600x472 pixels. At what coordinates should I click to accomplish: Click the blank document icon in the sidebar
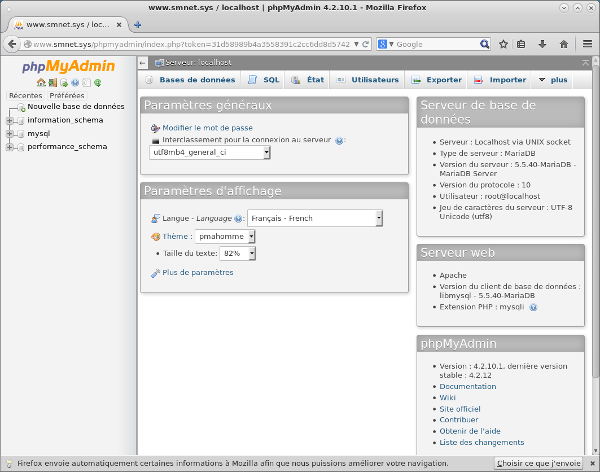[86, 82]
